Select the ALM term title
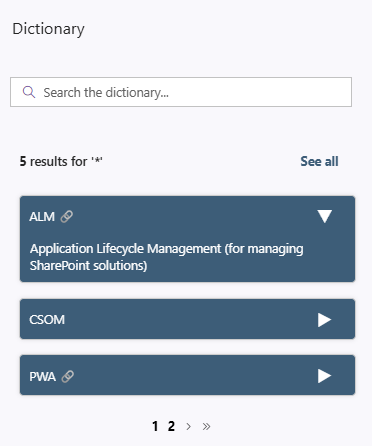This screenshot has width=372, height=446. (42, 217)
